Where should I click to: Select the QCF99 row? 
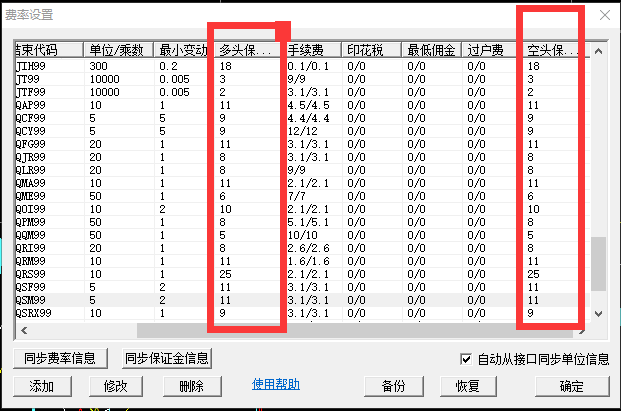click(x=303, y=118)
